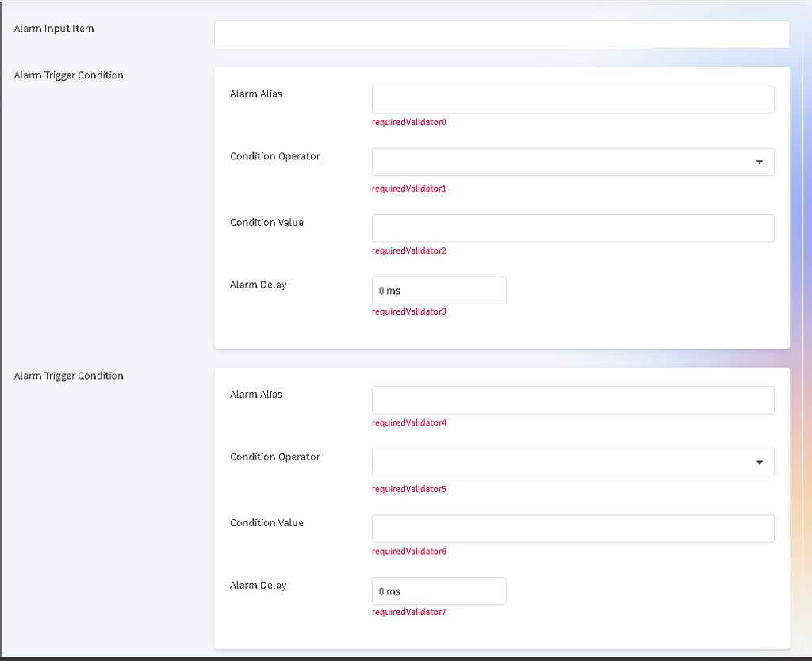Focus Alarm Alias field above requiredValidator0
Screen dimensions: 812x661
(573, 99)
